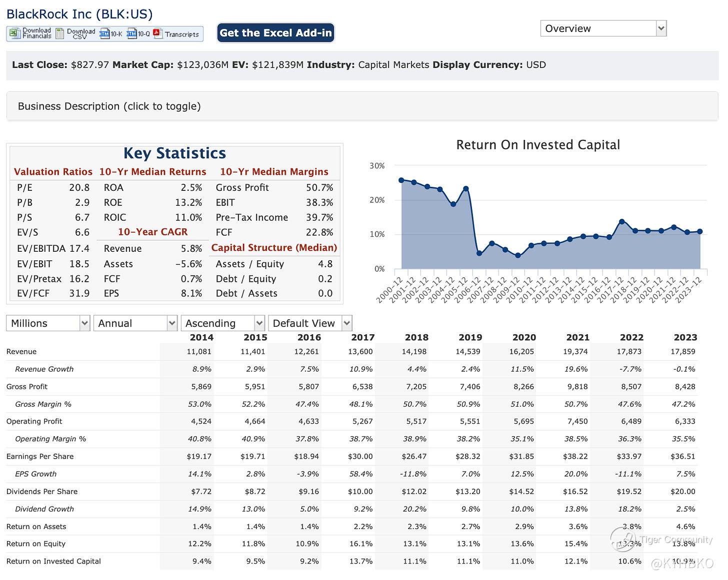The image size is (728, 580).
Task: Click the EPS CAGR value 8.1%
Action: pyautogui.click(x=191, y=293)
